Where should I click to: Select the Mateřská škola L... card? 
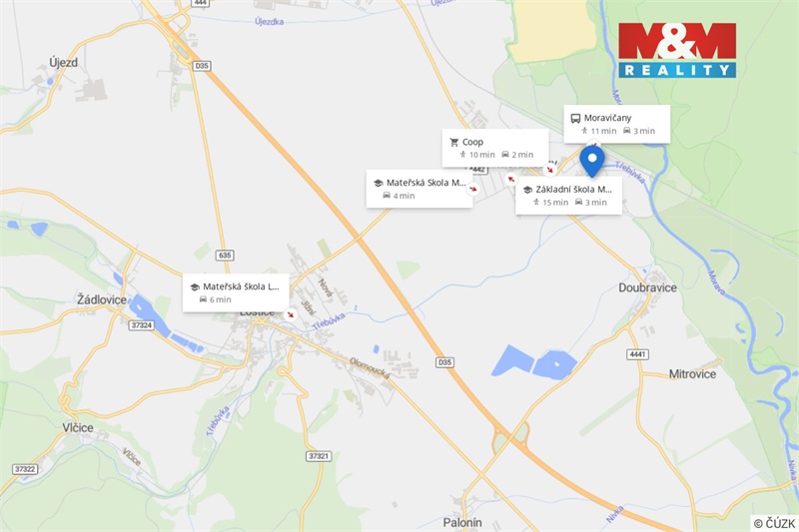(236, 292)
